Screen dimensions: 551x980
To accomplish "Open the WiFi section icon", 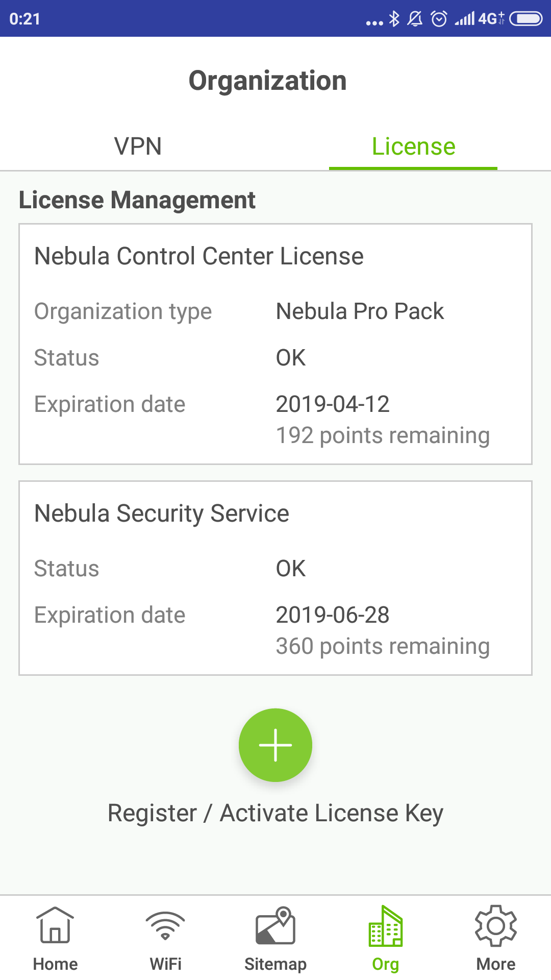I will [x=165, y=925].
